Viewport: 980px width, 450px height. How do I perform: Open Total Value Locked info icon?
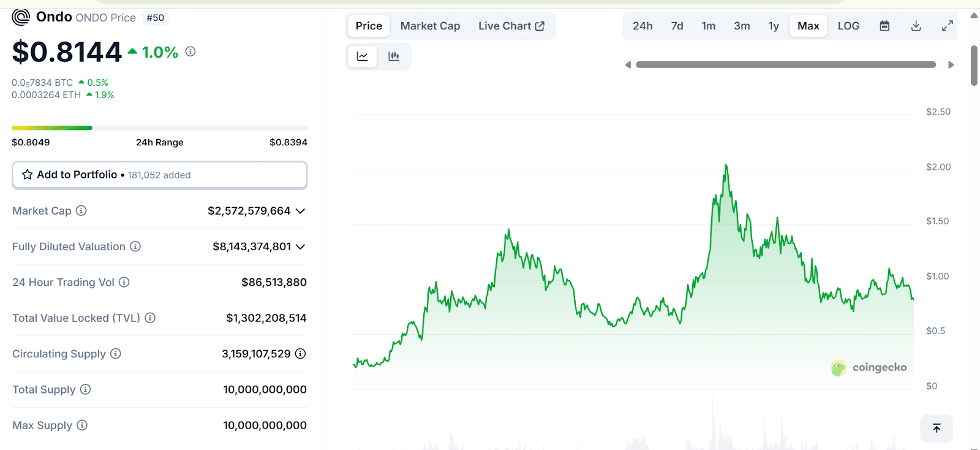[150, 318]
